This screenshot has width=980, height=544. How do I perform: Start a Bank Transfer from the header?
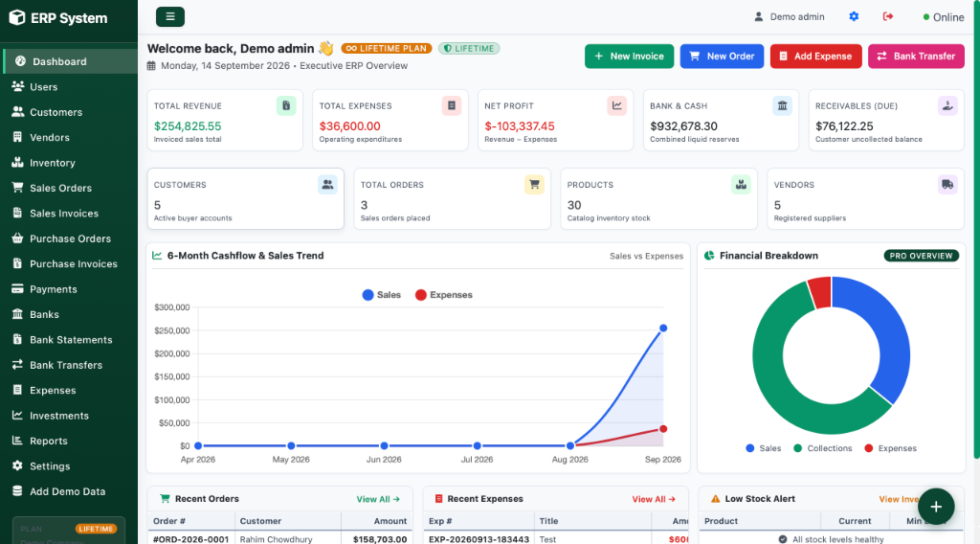(x=916, y=57)
